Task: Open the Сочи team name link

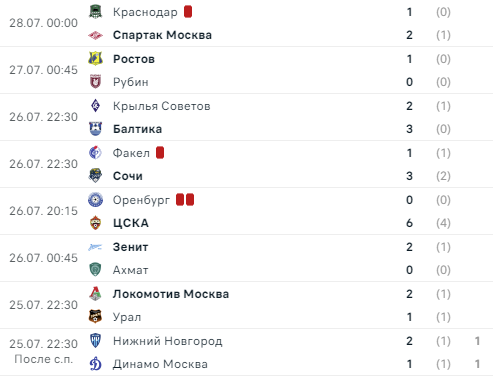Action: tap(128, 176)
